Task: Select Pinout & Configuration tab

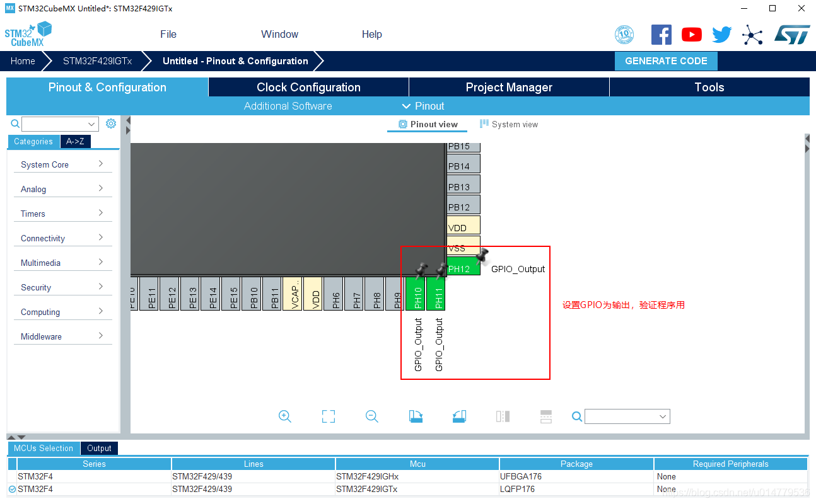Action: (107, 87)
